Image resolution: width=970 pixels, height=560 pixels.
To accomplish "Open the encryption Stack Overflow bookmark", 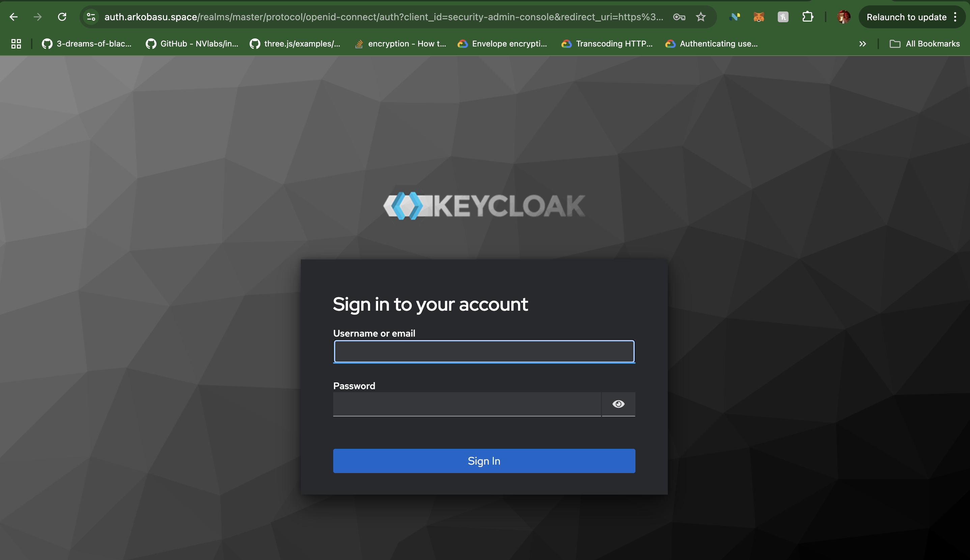I will pos(400,43).
